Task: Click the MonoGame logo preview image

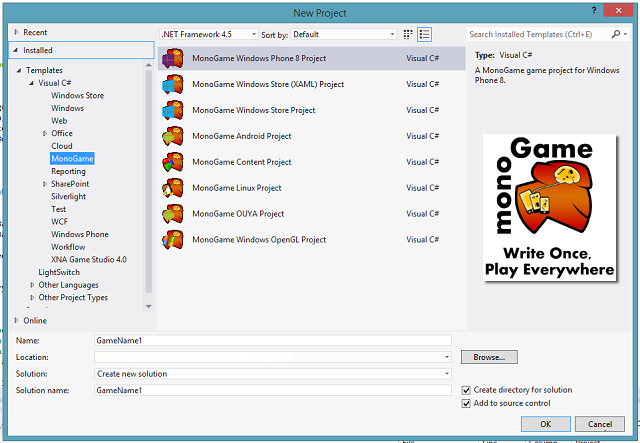Action: coord(549,208)
